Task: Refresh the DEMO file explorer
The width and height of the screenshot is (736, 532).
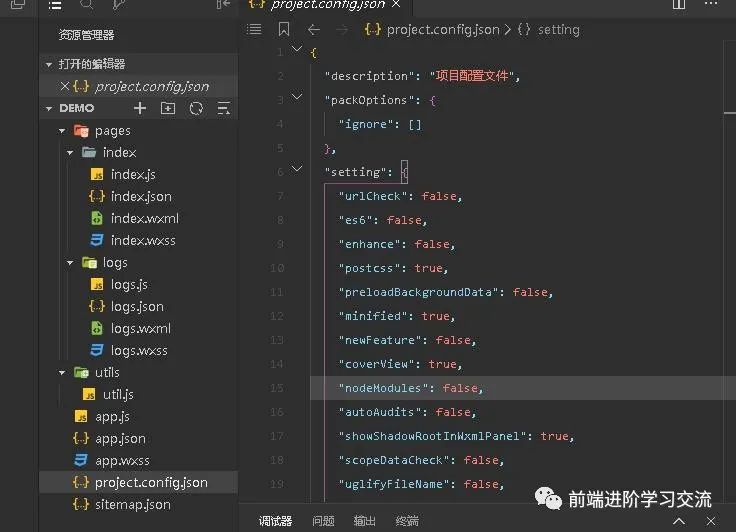Action: (x=196, y=108)
